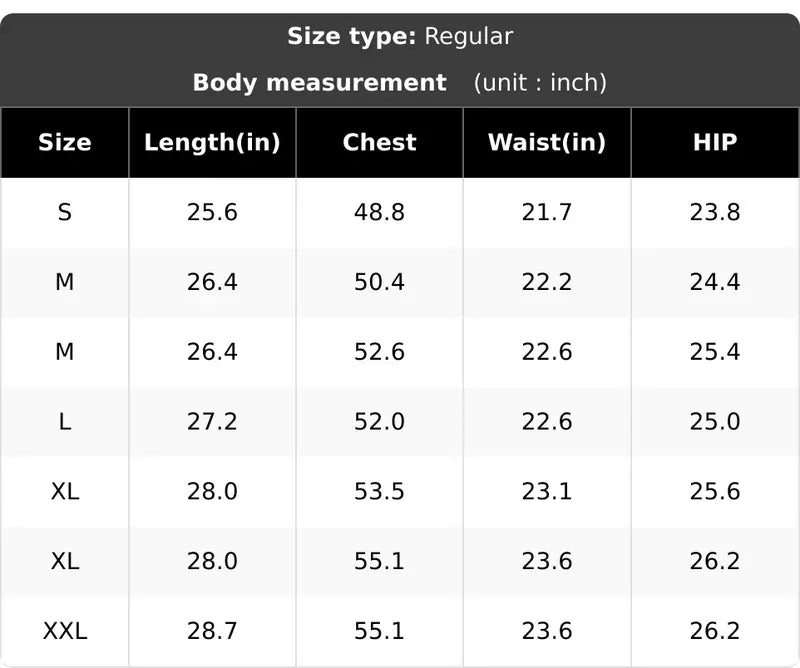Image resolution: width=800 pixels, height=668 pixels.
Task: Click the Size type: Regular heading
Action: coord(400,37)
